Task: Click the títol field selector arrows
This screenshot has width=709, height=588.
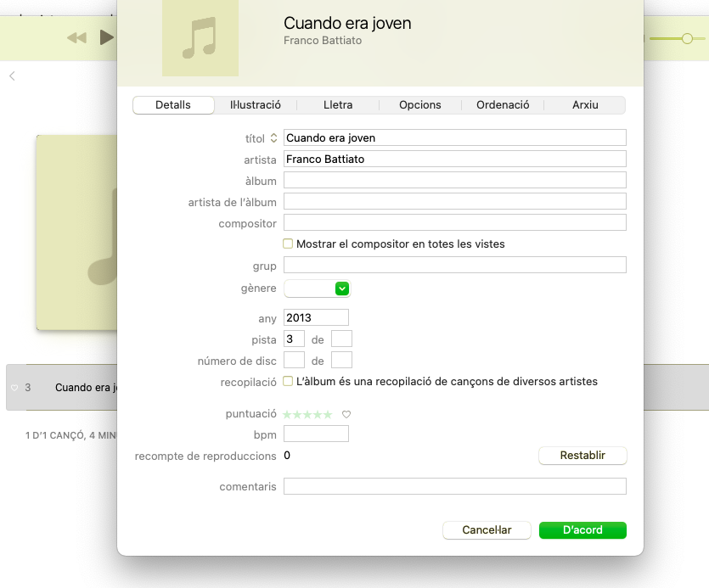Action: pos(273,138)
